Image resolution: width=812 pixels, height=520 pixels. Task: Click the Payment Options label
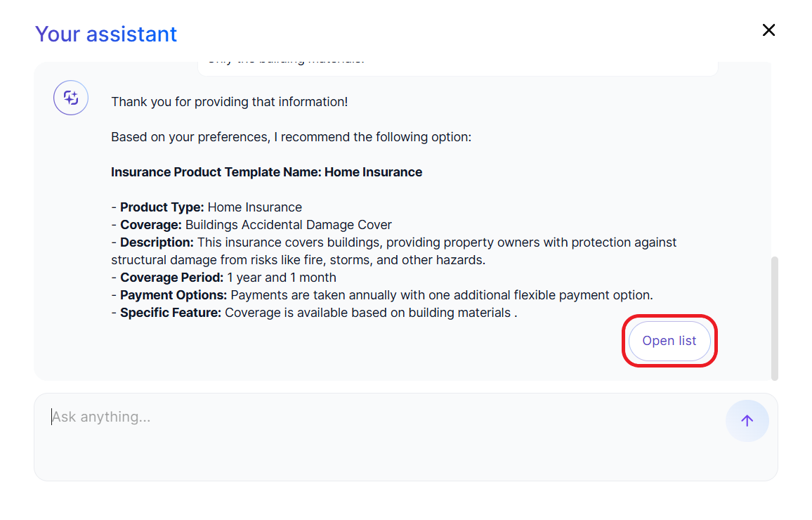(x=173, y=295)
